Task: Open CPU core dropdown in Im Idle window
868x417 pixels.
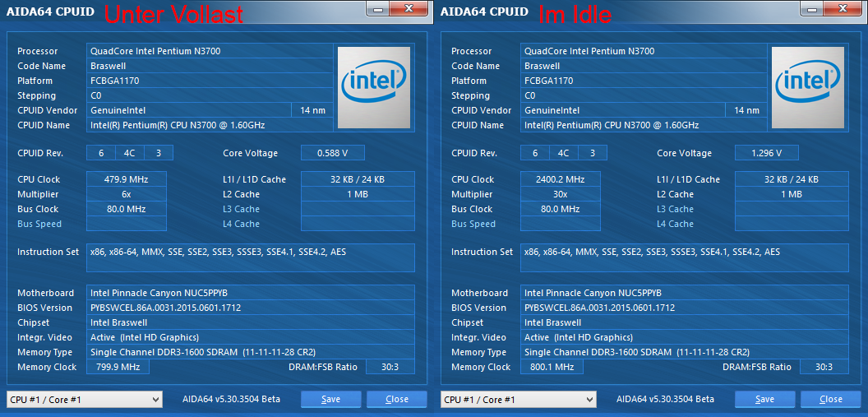Action: [x=519, y=399]
